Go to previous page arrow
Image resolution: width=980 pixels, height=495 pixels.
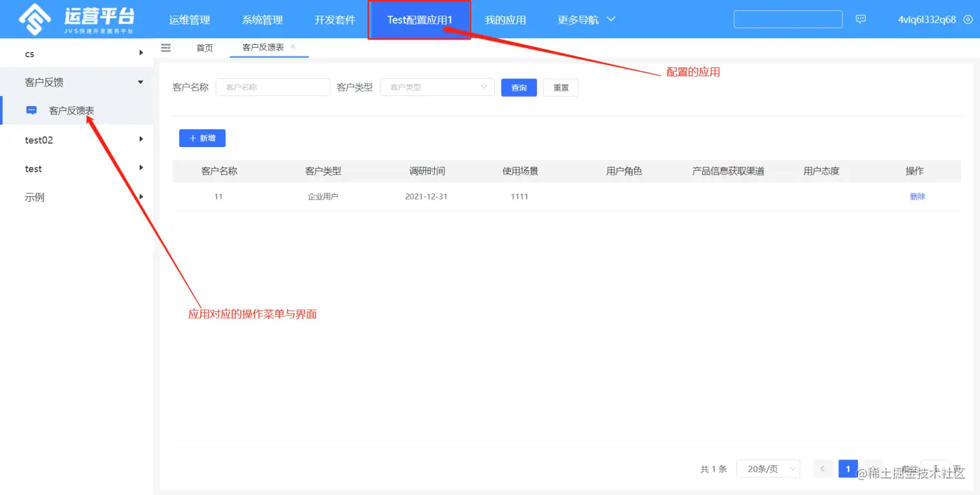[x=823, y=468]
